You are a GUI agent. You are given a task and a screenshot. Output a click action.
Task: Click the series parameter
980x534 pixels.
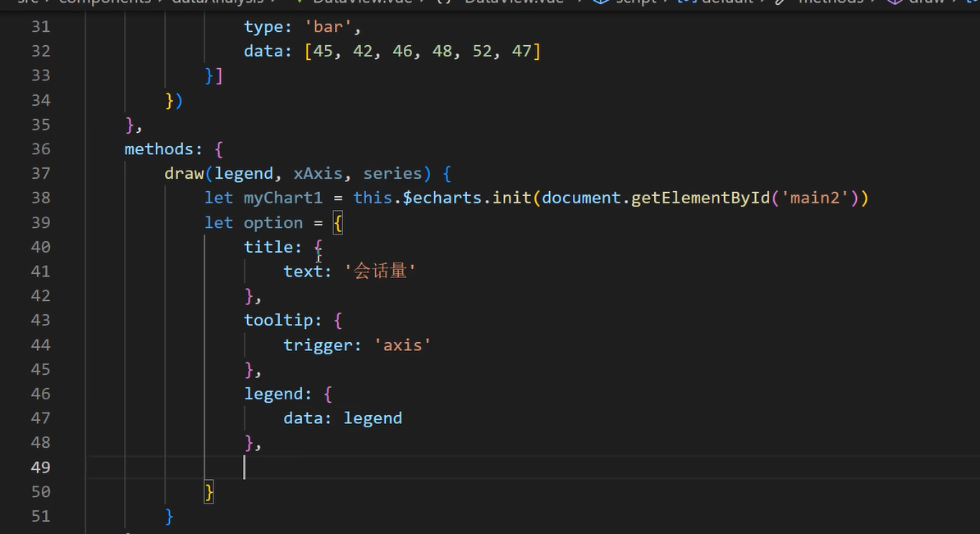pos(392,174)
